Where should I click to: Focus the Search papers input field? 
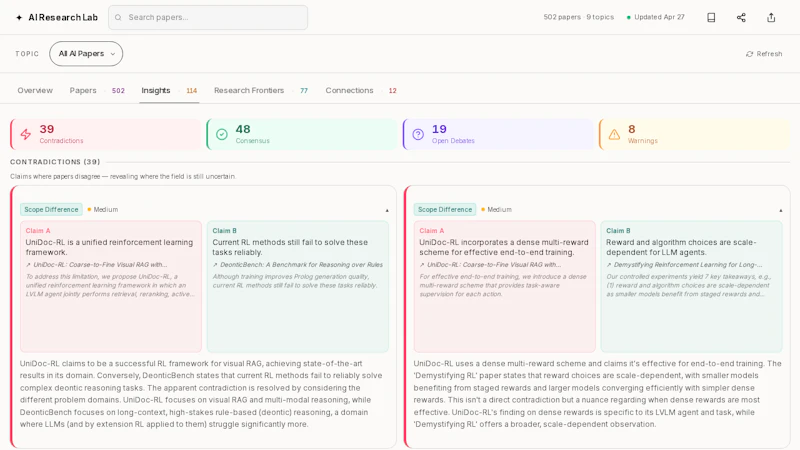(x=208, y=17)
